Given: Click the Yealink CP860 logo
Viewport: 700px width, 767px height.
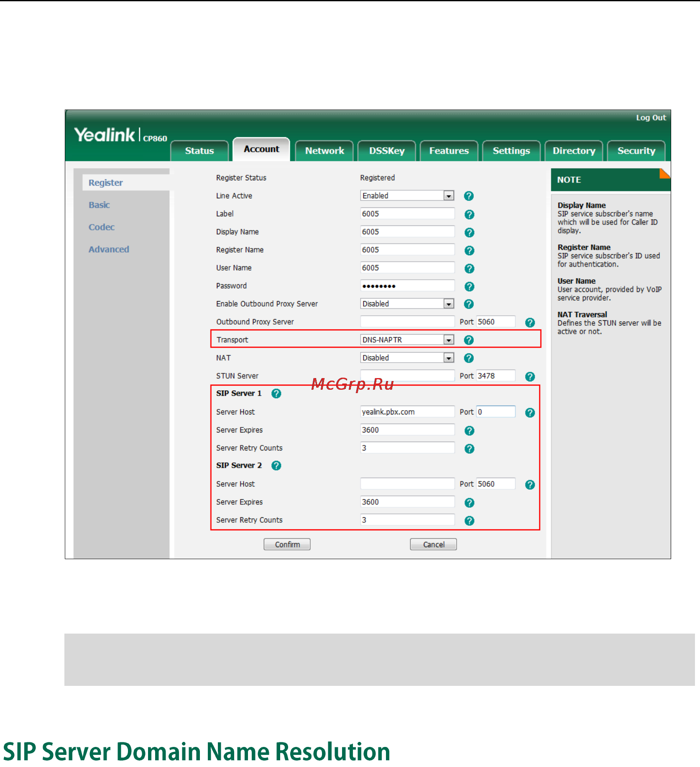Looking at the screenshot, I should pyautogui.click(x=120, y=135).
